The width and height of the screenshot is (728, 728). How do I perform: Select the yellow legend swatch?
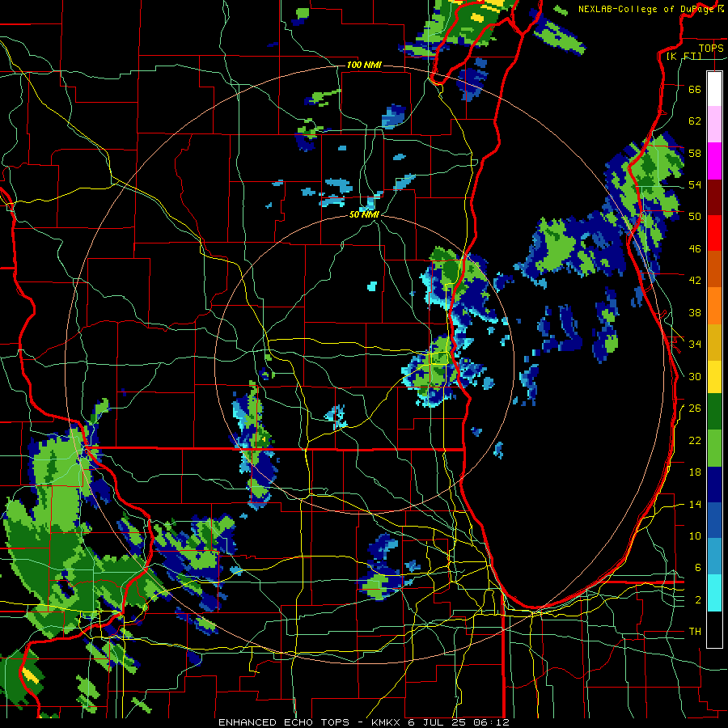(714, 376)
